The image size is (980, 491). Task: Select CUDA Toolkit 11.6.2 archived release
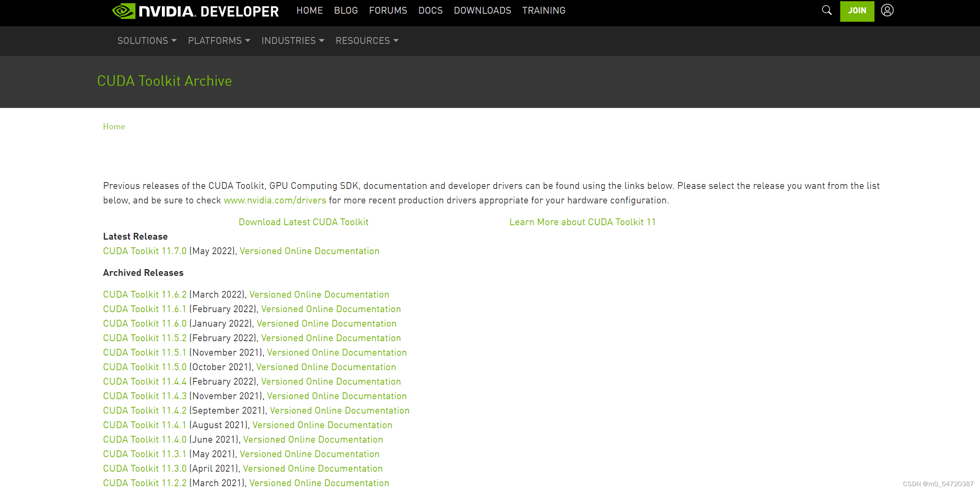(x=145, y=294)
